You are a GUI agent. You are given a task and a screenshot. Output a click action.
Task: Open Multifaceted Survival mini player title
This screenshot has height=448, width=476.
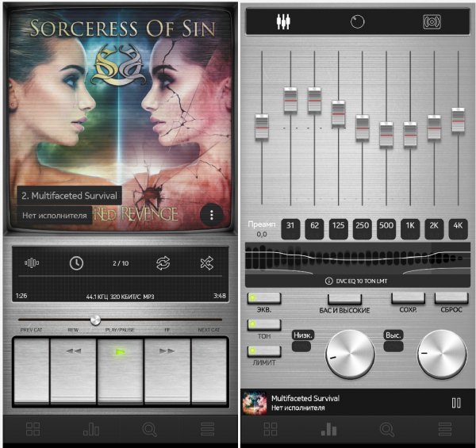(x=305, y=398)
